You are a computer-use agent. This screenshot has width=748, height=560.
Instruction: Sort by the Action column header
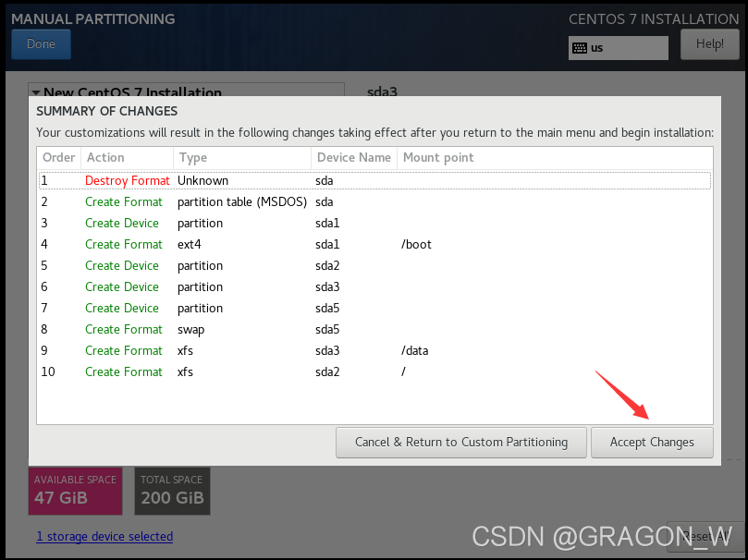coord(127,157)
